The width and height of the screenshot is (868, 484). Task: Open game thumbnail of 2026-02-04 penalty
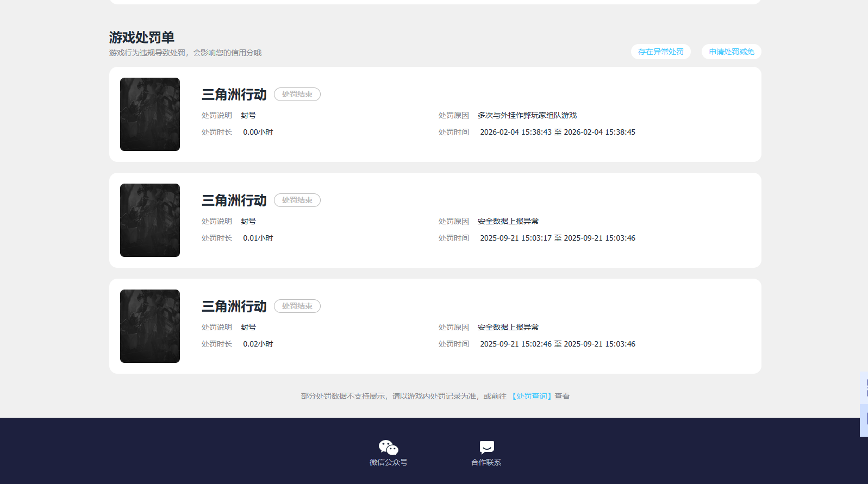click(x=150, y=114)
